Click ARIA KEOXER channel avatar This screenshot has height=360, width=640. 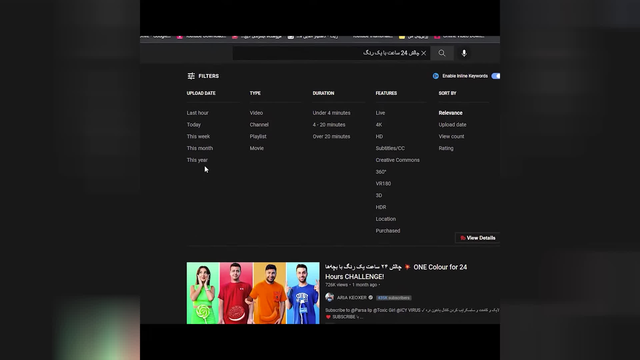coord(329,298)
